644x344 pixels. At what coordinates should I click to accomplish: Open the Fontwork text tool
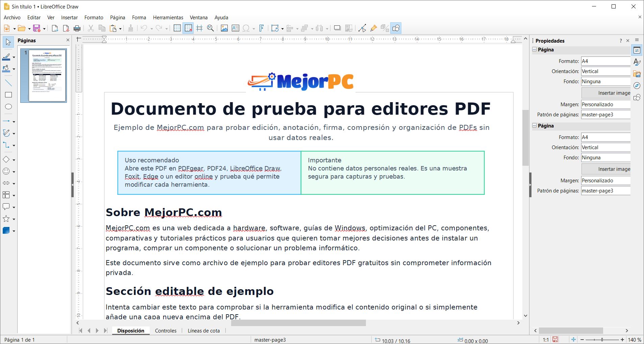pyautogui.click(x=261, y=28)
